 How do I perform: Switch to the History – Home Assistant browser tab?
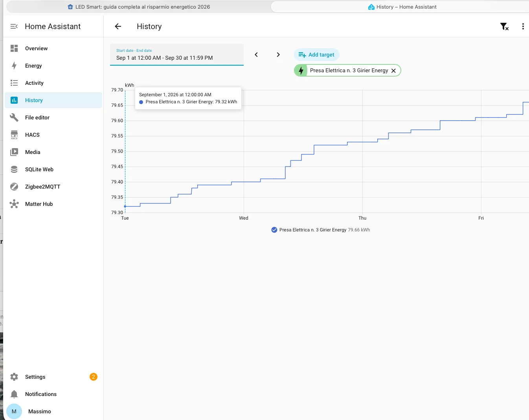click(x=401, y=7)
